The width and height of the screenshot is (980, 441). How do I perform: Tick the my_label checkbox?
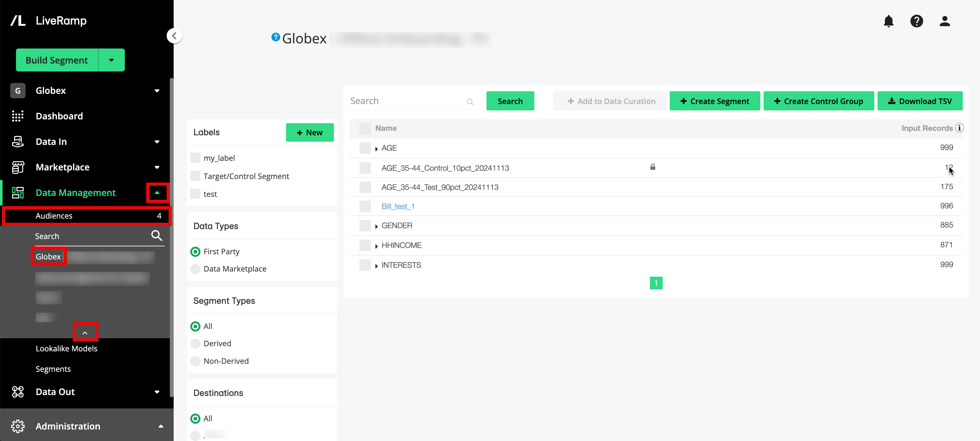(x=195, y=157)
